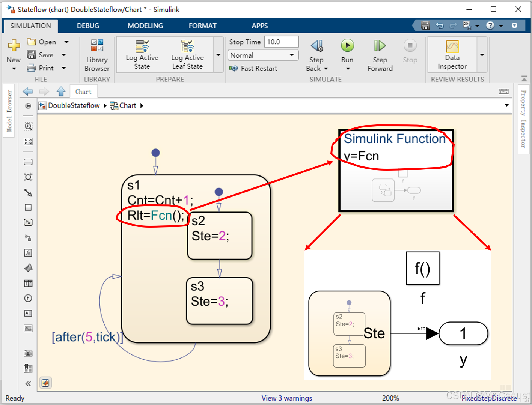Viewport: 532px width, 405px height.
Task: Expand the Save options dropdown arrow
Action: (64, 55)
